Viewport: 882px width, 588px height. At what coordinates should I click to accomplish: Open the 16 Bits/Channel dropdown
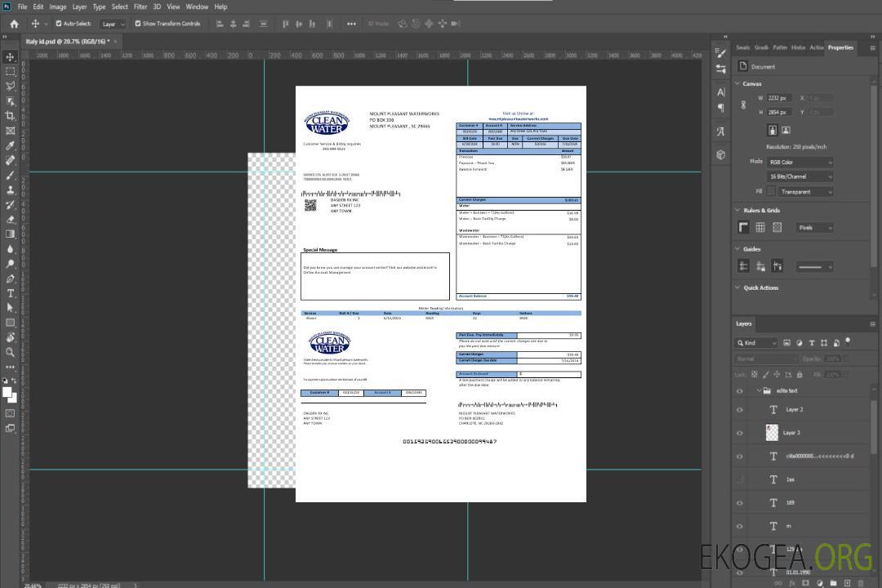click(x=800, y=176)
